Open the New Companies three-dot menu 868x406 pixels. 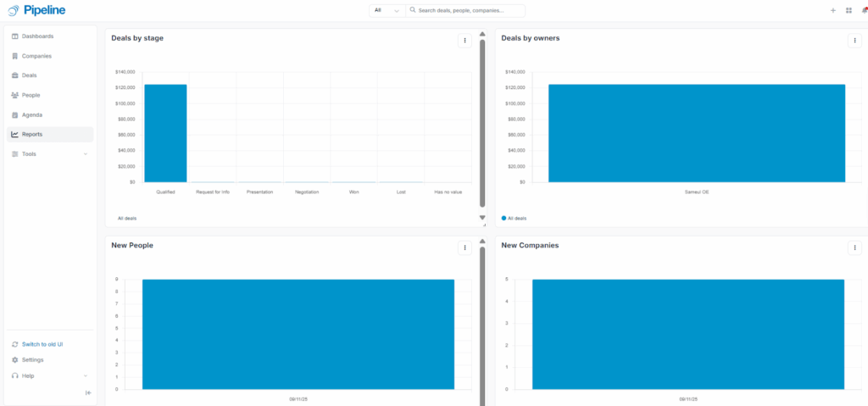pos(854,247)
